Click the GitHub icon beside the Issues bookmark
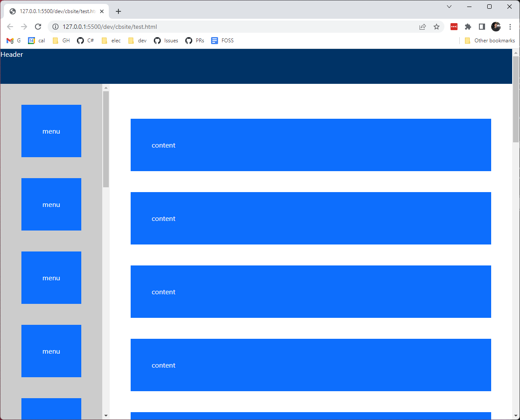This screenshot has width=520, height=420. (157, 40)
